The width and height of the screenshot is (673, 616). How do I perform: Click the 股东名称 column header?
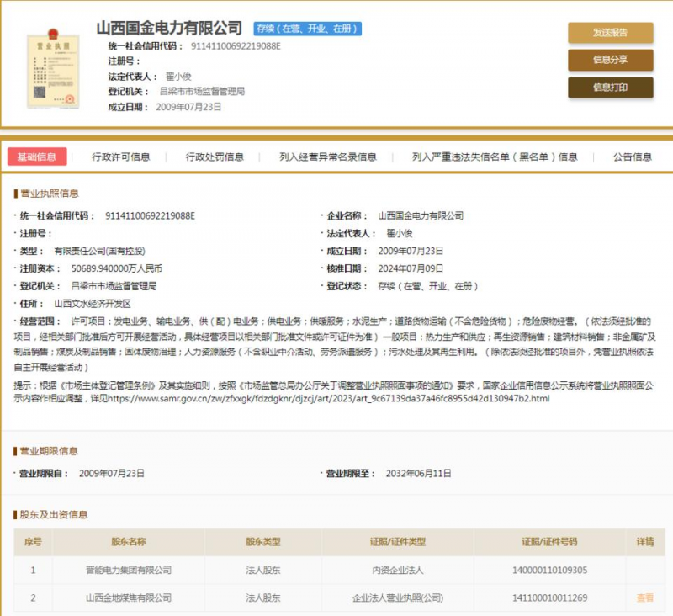coord(129,542)
